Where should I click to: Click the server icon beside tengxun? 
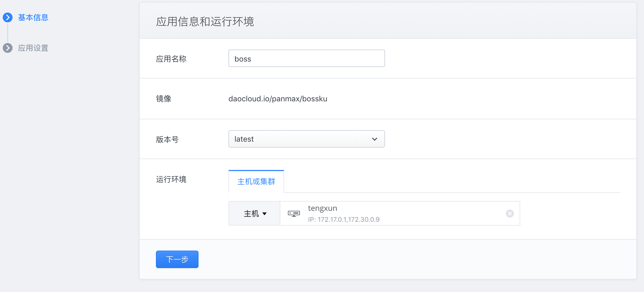(x=294, y=214)
